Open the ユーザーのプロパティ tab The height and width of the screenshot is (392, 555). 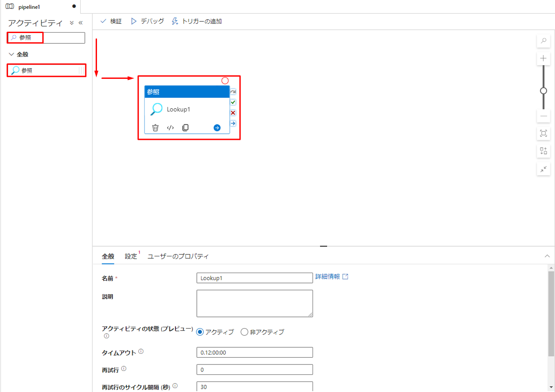coord(178,256)
